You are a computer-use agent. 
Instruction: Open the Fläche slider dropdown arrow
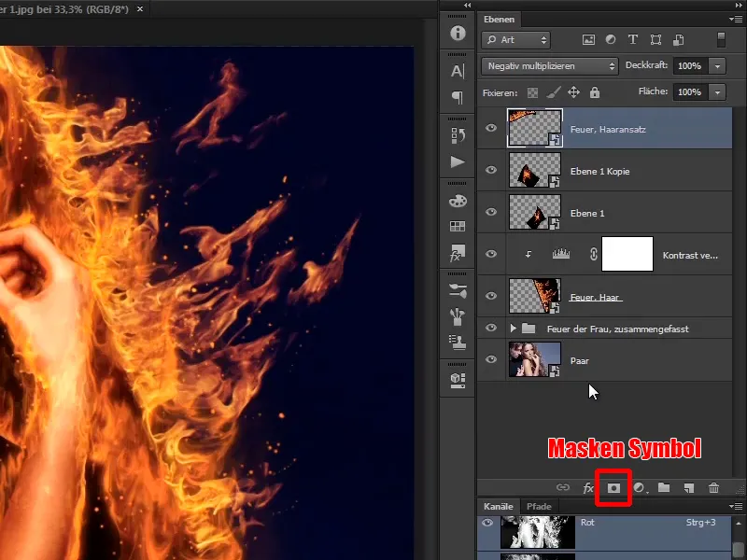717,91
